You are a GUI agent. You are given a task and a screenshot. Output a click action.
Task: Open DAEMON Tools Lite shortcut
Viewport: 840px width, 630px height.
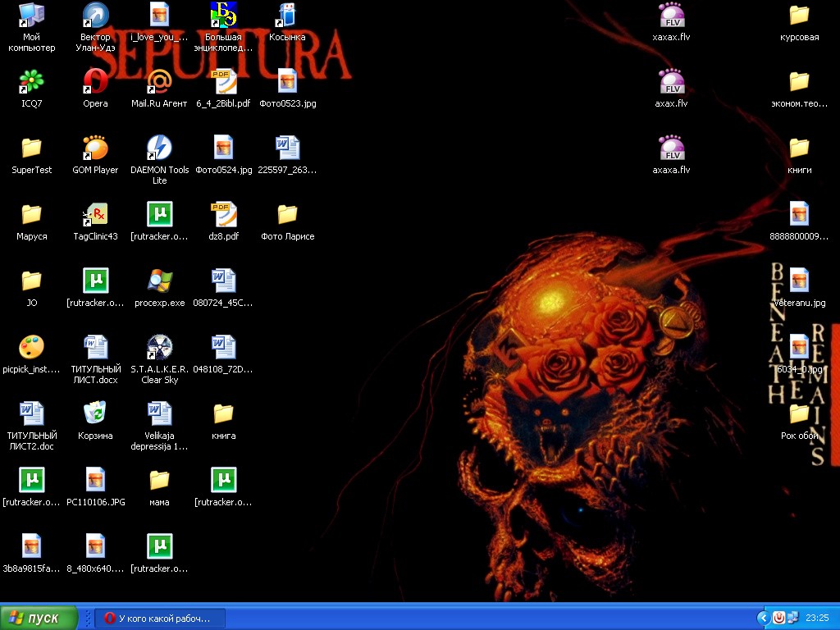159,148
